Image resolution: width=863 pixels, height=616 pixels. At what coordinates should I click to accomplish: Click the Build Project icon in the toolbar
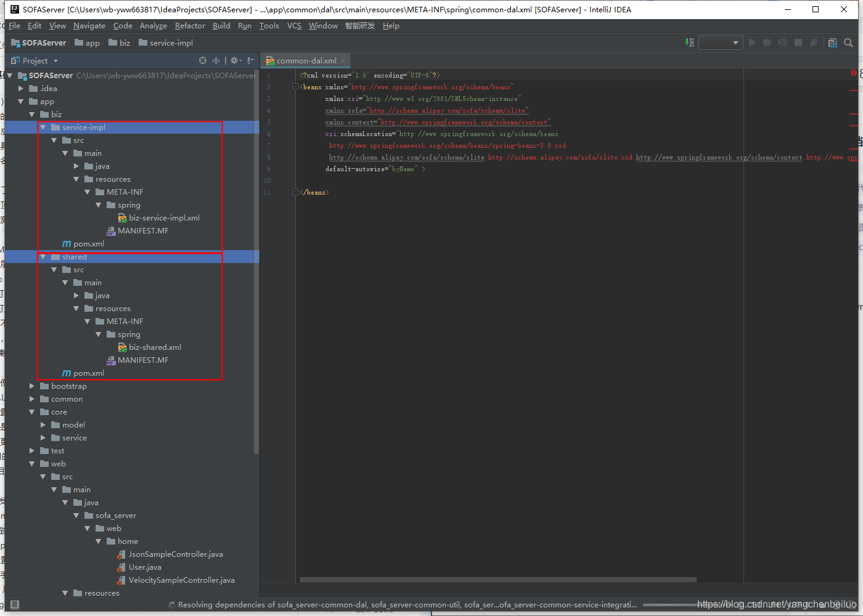tap(690, 43)
